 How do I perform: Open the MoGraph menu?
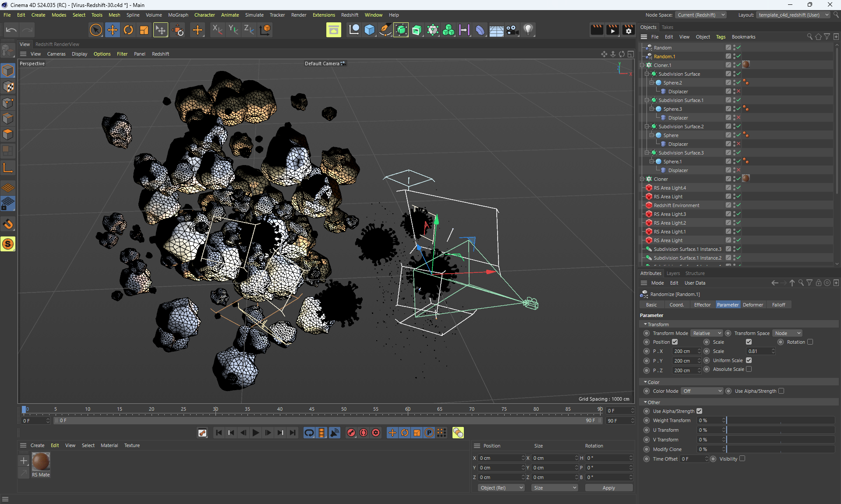[x=178, y=15]
